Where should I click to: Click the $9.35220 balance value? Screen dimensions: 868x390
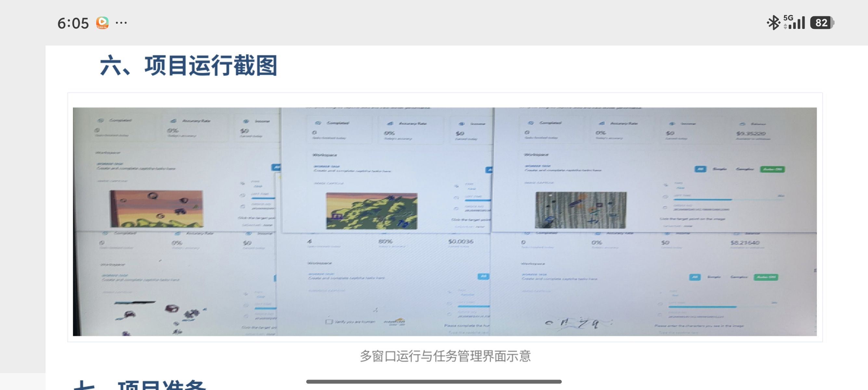(x=751, y=133)
